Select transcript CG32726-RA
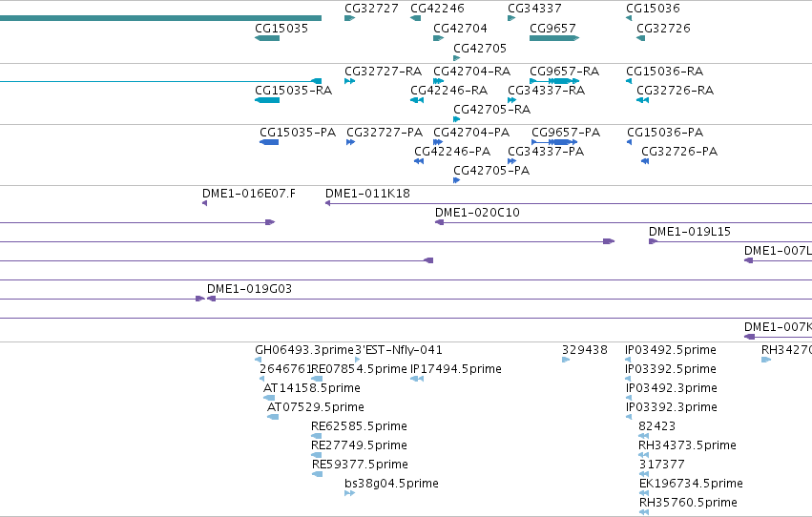 [x=675, y=91]
